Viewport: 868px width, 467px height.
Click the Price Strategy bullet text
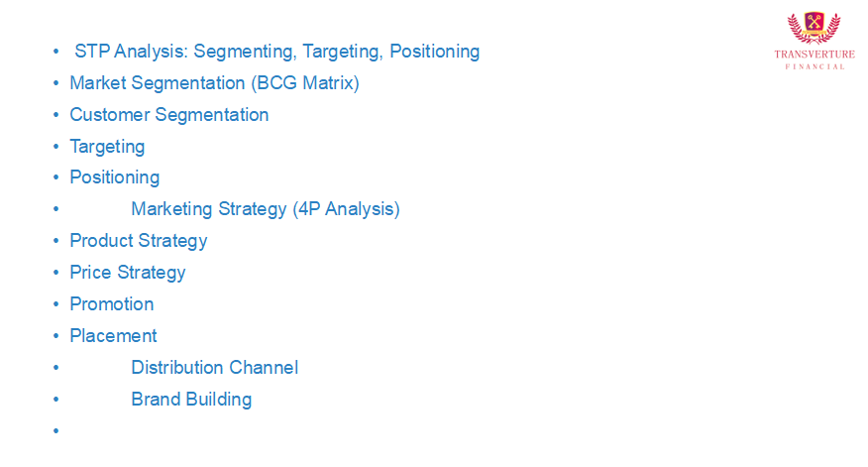click(127, 273)
